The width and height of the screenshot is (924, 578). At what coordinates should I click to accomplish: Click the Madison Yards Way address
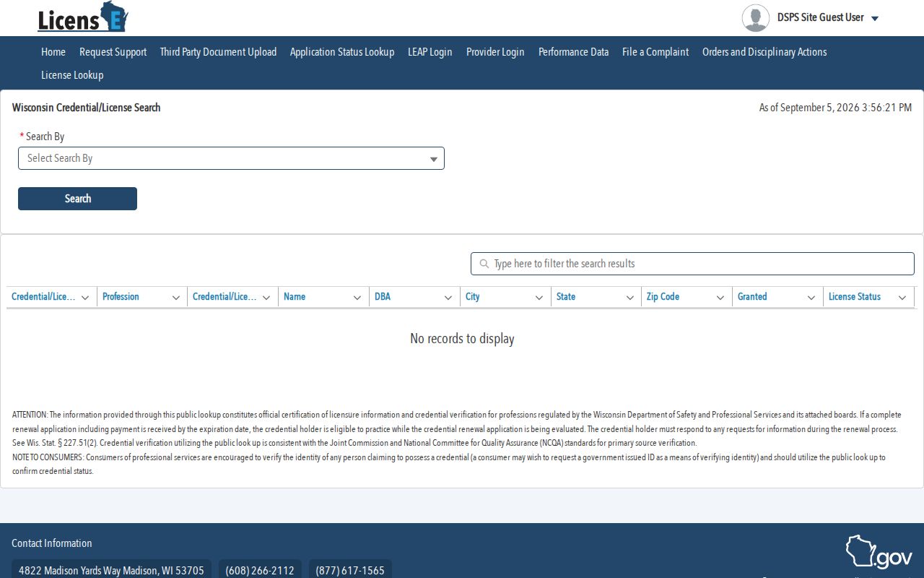[111, 571]
